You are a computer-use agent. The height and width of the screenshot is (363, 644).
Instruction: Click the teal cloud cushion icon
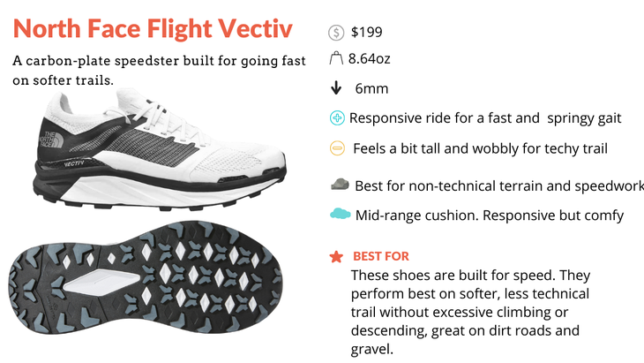(340, 214)
